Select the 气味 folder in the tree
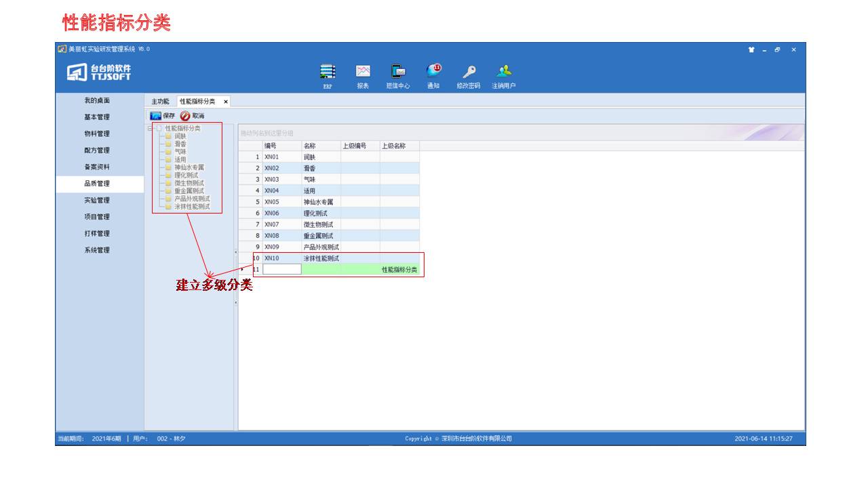Viewport: 868px width, 488px height. pyautogui.click(x=180, y=152)
